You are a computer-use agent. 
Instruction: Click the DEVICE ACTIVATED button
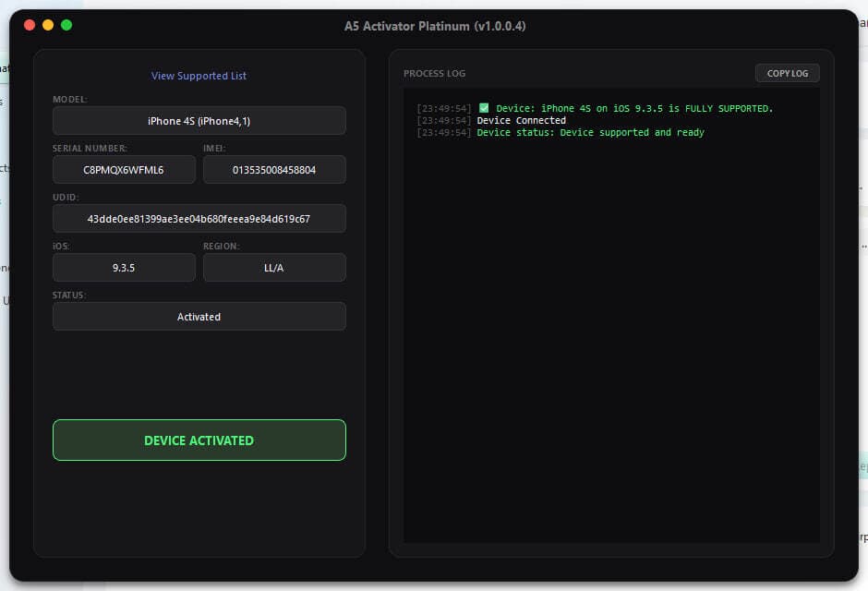[x=199, y=440]
